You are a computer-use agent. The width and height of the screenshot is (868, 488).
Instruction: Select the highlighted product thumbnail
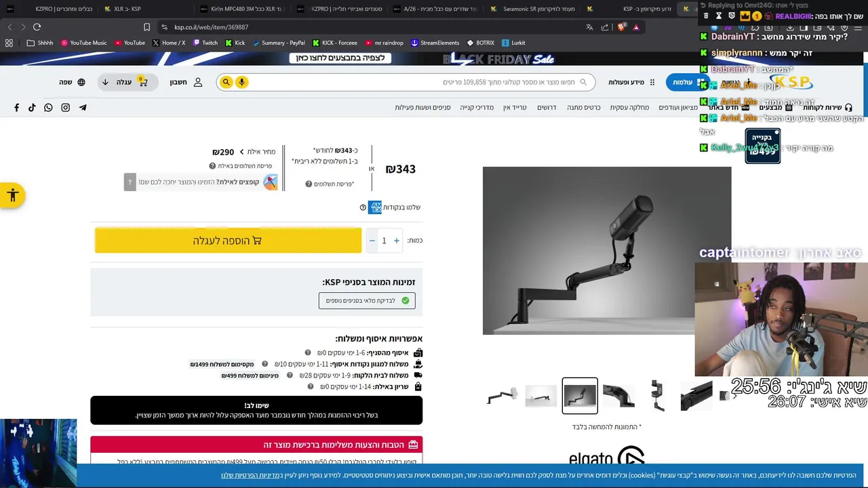(x=580, y=396)
